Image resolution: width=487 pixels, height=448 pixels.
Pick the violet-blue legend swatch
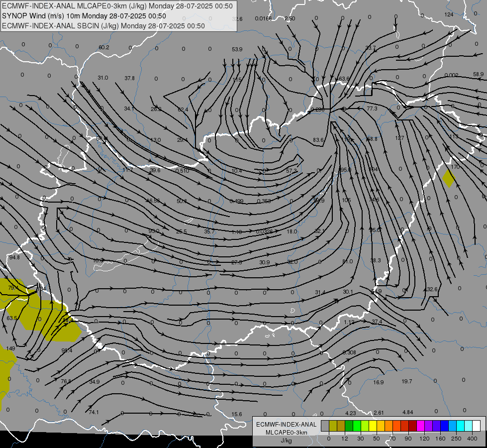point(437,426)
